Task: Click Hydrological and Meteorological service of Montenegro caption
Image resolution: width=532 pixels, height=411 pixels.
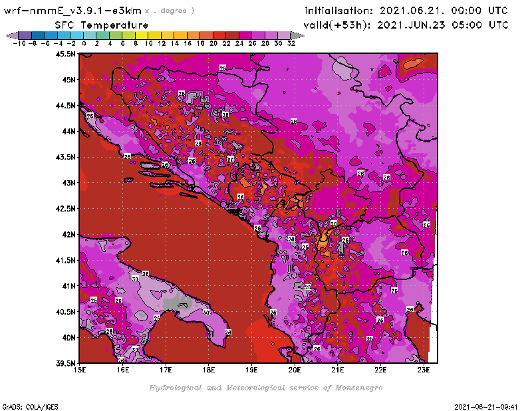Action: click(x=265, y=387)
